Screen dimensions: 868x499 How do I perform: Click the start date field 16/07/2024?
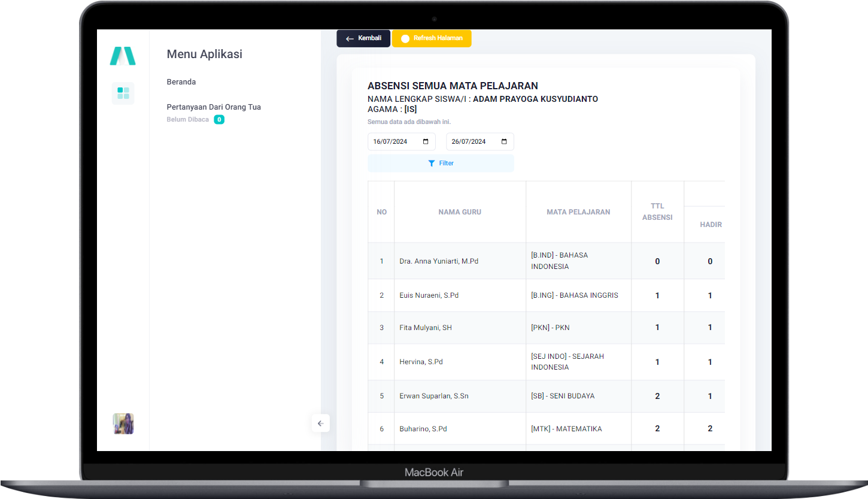point(392,142)
